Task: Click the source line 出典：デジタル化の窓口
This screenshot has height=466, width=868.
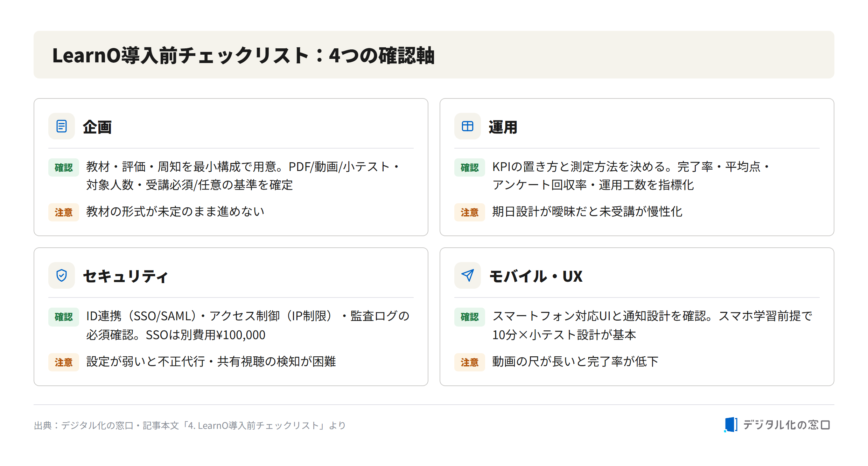Action: coord(189,425)
